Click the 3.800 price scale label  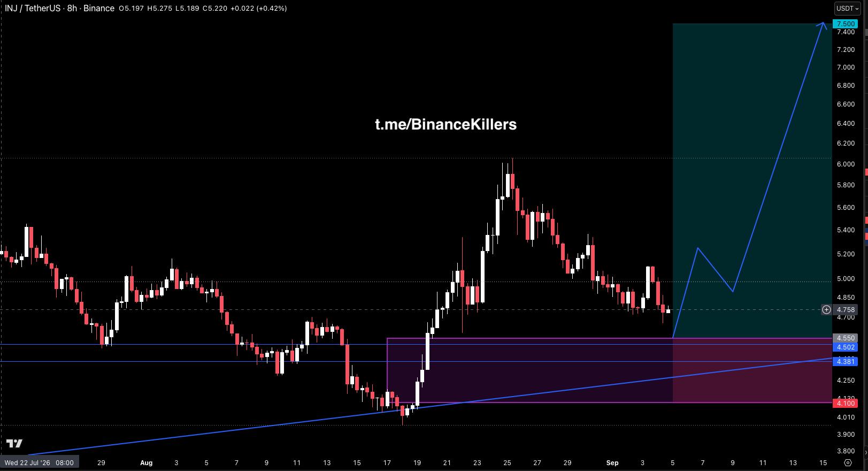click(x=846, y=451)
